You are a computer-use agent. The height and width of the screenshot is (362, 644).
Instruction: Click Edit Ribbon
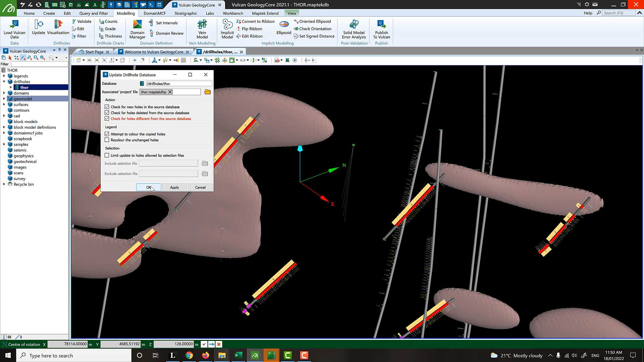(x=249, y=36)
